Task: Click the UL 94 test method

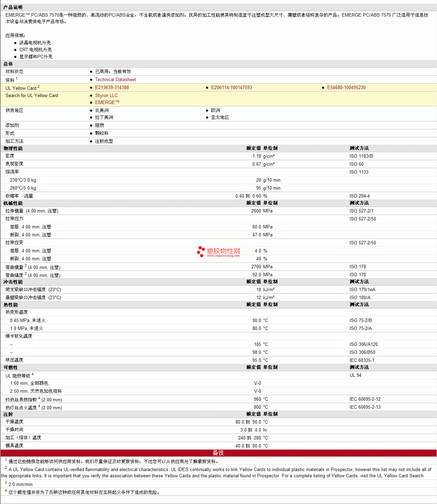Action: tap(355, 375)
